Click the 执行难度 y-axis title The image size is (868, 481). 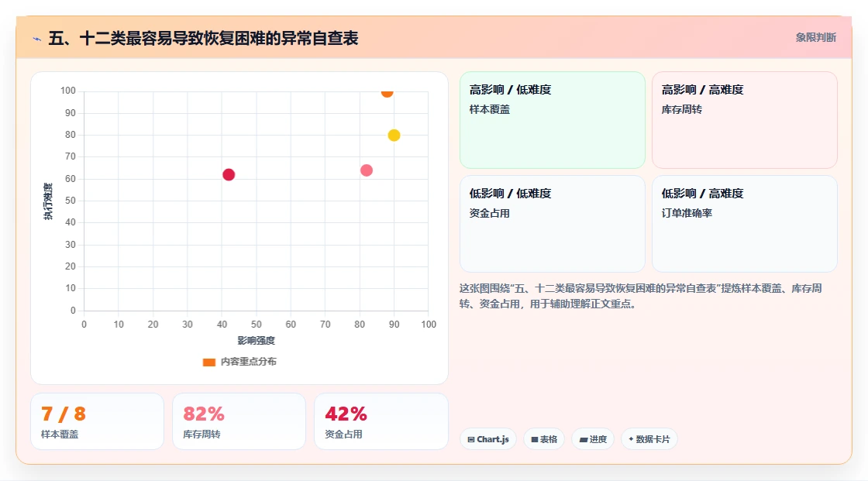[48, 201]
